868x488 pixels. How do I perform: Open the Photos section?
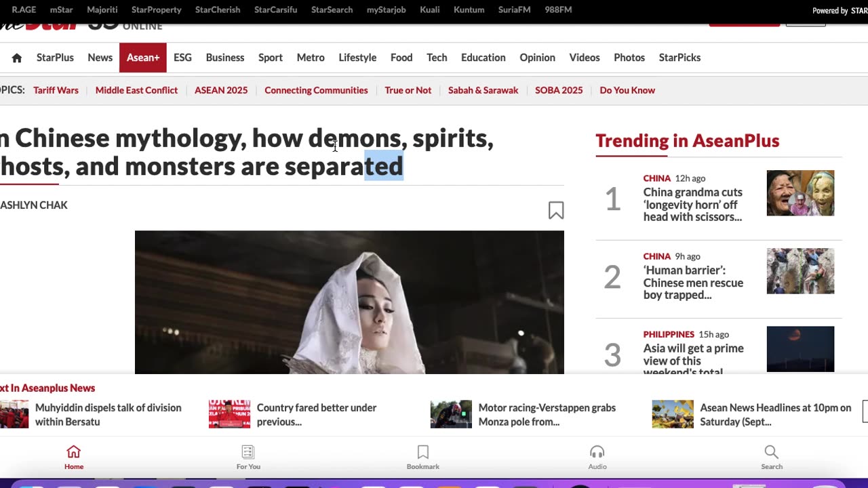629,58
